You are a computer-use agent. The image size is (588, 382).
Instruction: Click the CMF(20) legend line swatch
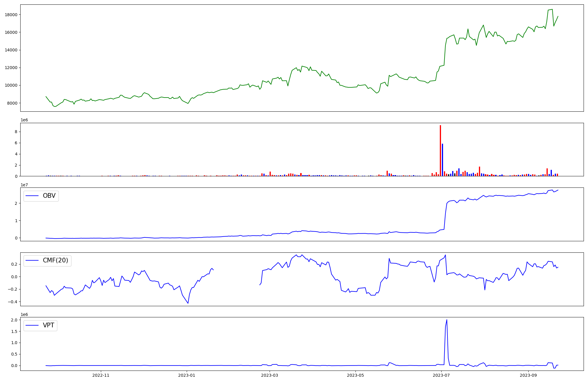pos(32,260)
